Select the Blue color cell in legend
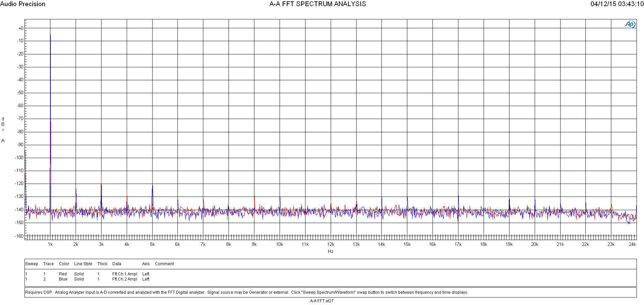Screen dimensions: 644x305 63,279
